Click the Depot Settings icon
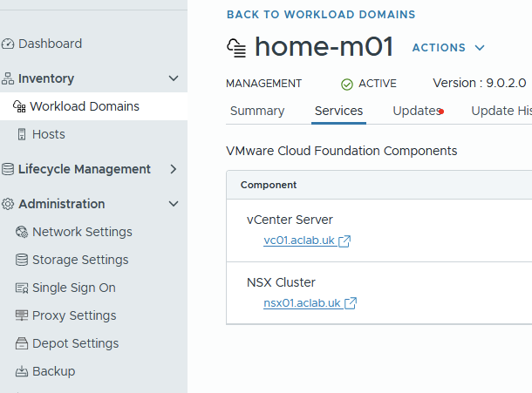Image resolution: width=532 pixels, height=393 pixels. click(x=23, y=343)
